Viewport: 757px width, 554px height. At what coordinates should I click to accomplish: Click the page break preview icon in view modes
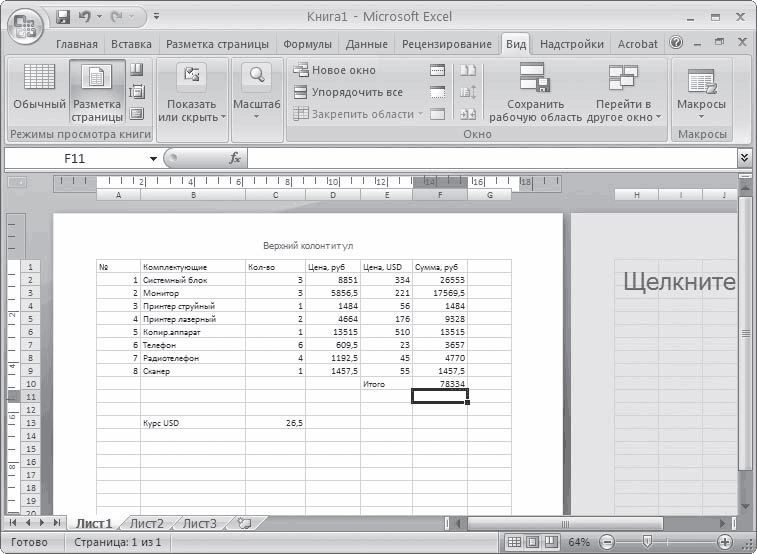coord(137,70)
